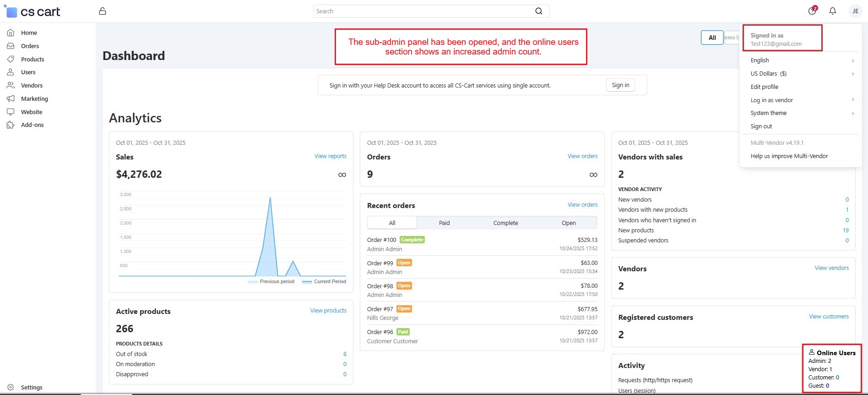868x395 pixels.
Task: Click the Products tag icon
Action: click(11, 59)
